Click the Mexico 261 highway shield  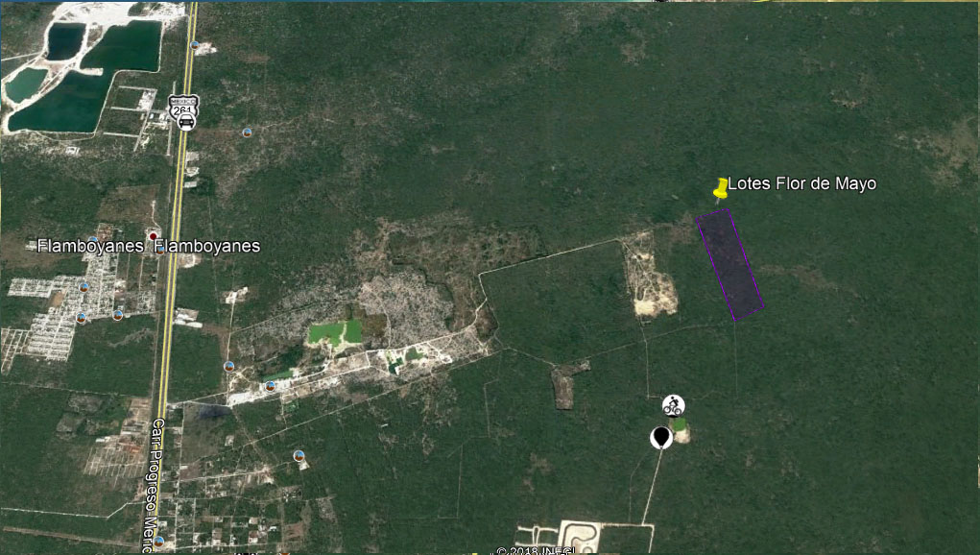(x=182, y=104)
